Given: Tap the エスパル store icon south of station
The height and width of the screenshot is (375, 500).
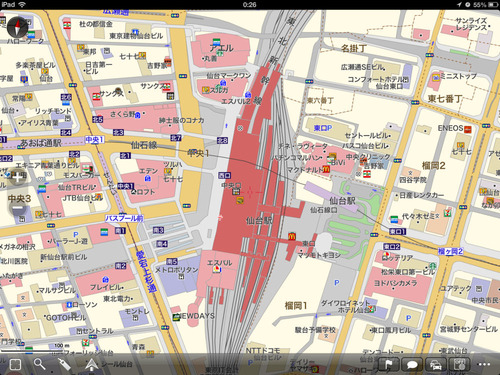Looking at the screenshot, I should [x=218, y=269].
